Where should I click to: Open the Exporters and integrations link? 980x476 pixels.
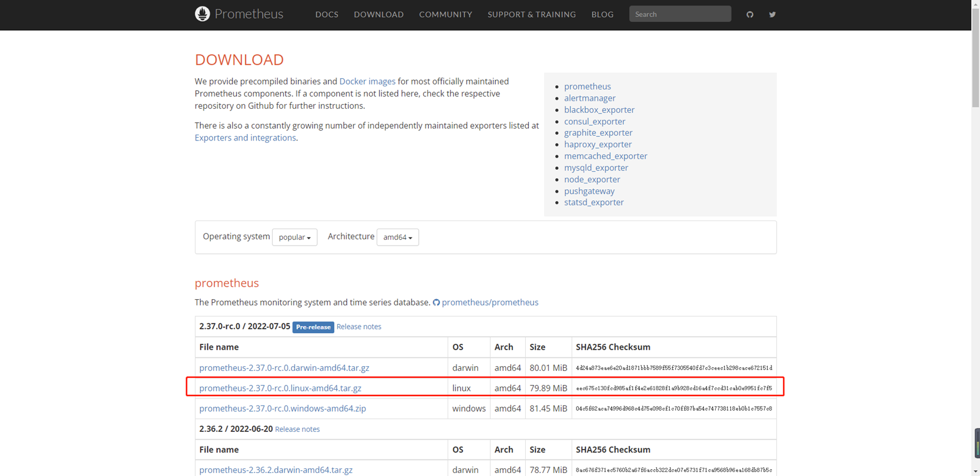tap(246, 138)
